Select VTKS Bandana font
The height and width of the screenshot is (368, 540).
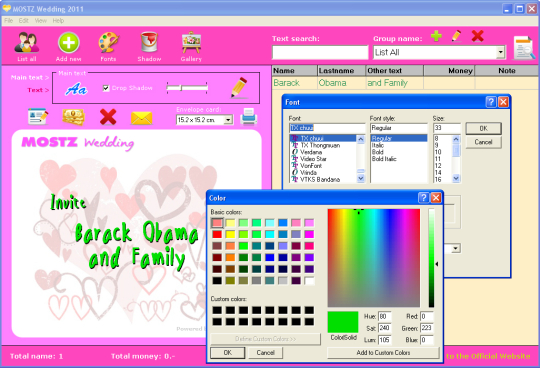(x=320, y=180)
